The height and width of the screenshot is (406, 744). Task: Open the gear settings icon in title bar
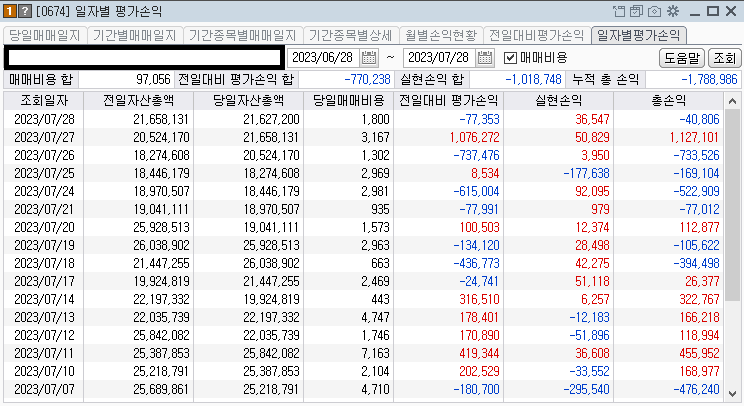click(x=673, y=11)
